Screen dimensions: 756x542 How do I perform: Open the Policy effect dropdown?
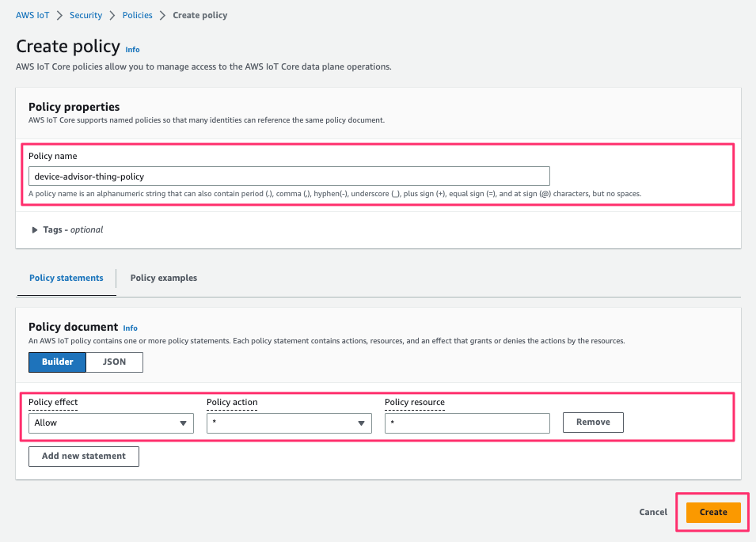(111, 423)
